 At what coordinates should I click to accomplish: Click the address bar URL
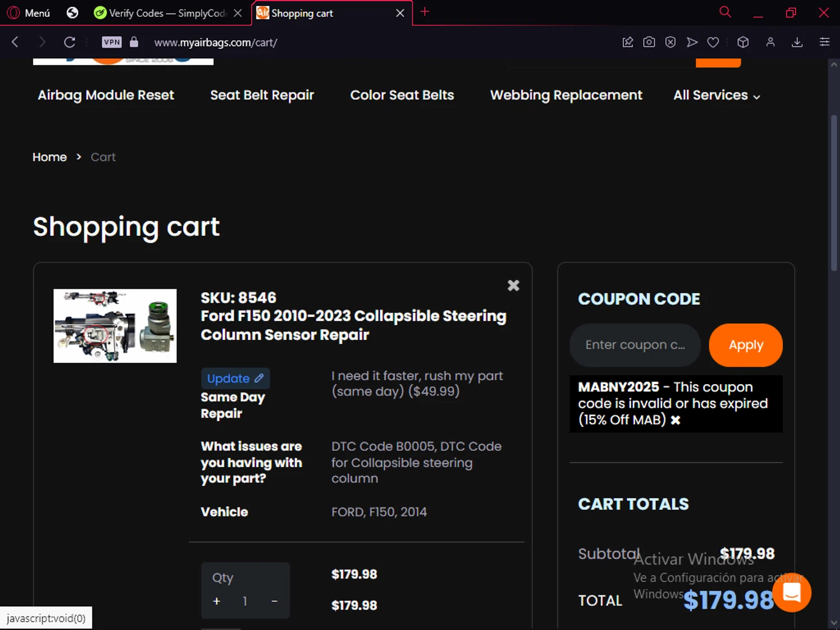[216, 43]
